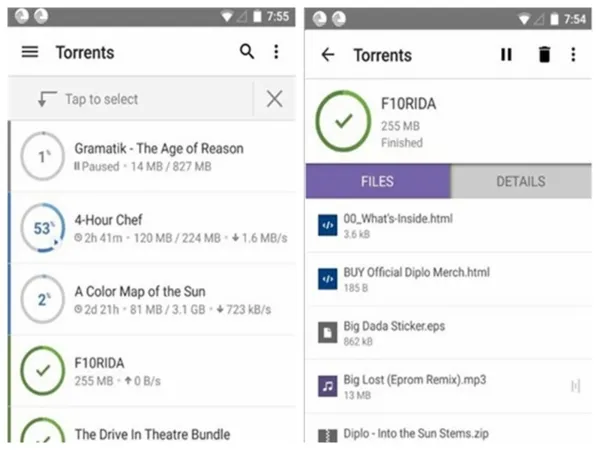
Task: Tap the '255 MB · 0 B/s' upload text
Action: (117, 381)
